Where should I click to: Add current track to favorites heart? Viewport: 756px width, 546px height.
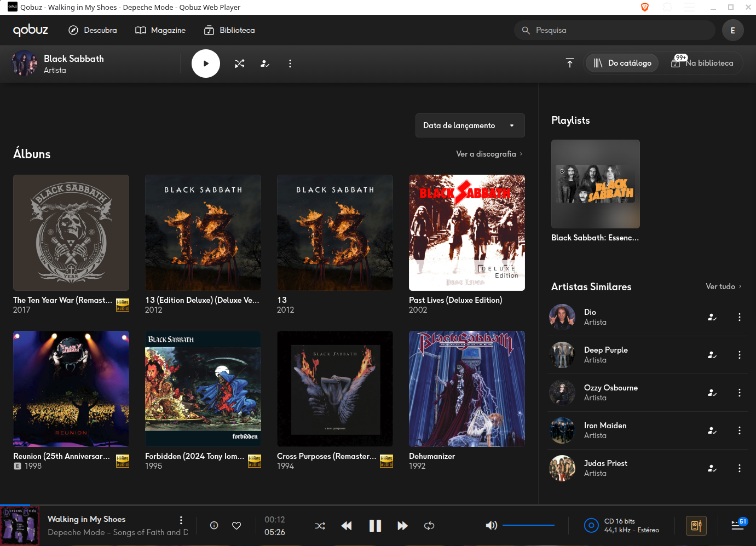pos(236,525)
